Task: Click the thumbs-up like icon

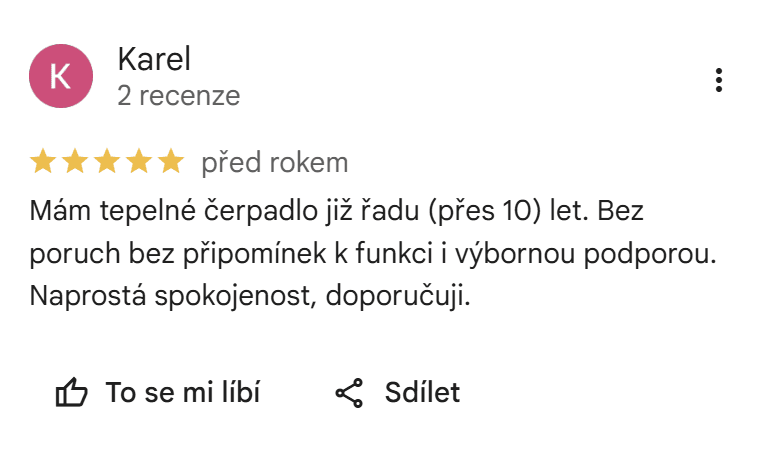Action: (72, 393)
